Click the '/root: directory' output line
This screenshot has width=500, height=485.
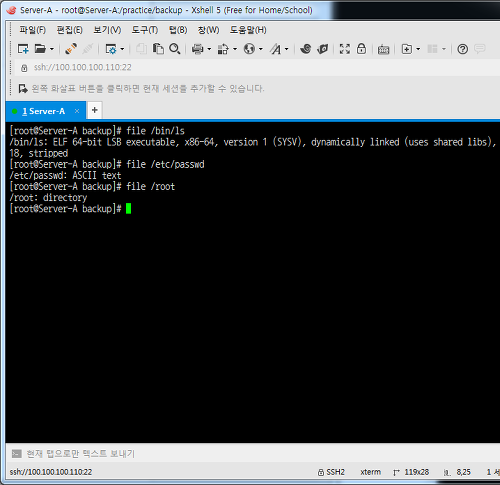tap(48, 197)
